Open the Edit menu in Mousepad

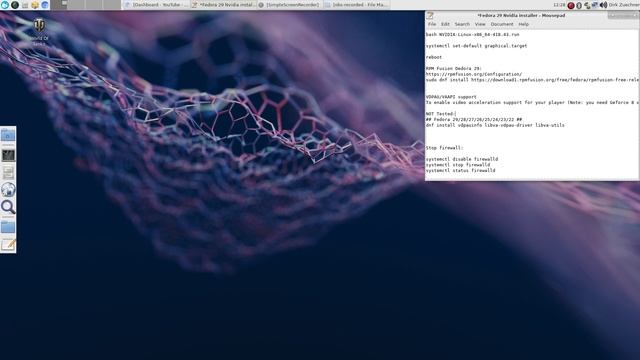point(445,24)
